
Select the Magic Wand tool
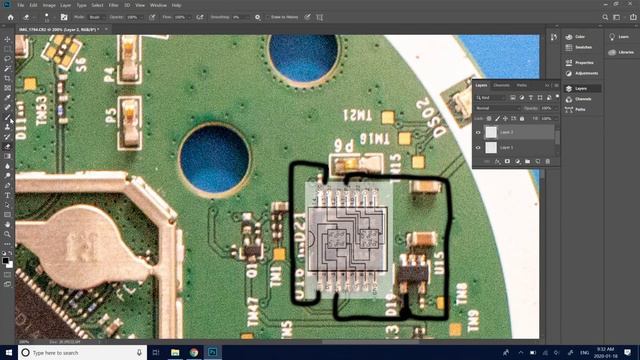click(7, 69)
